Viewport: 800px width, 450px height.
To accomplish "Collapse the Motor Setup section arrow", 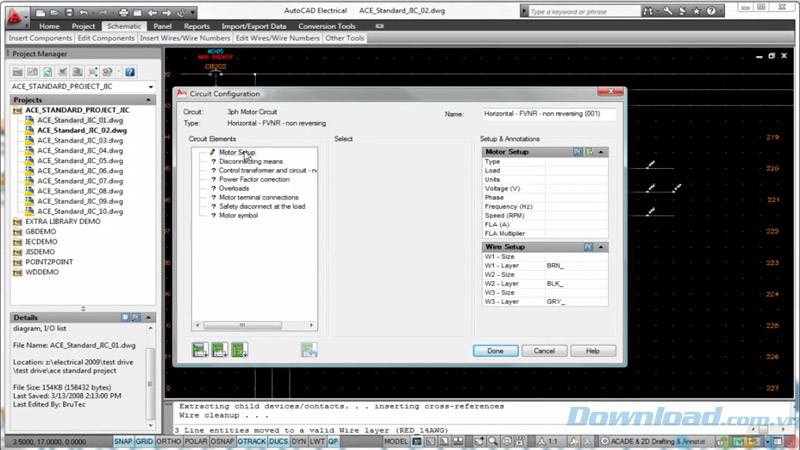I will point(602,152).
